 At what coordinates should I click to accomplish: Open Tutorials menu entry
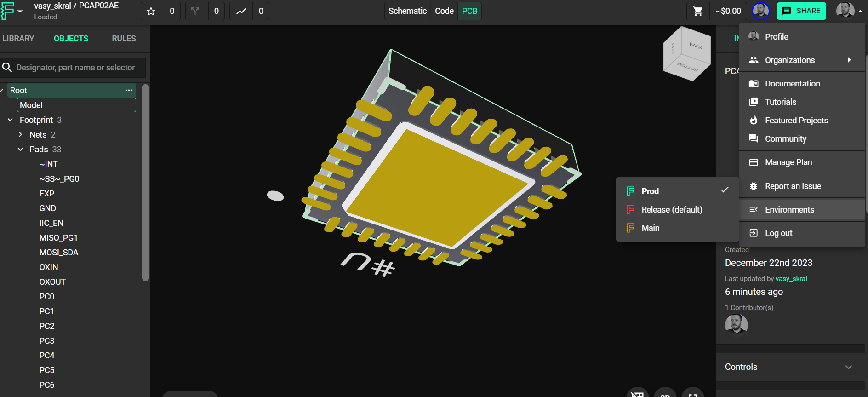(802, 102)
